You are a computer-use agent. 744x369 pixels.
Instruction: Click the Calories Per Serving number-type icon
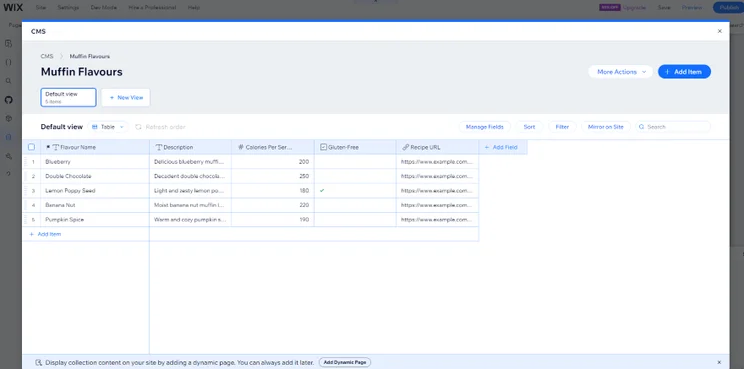[x=241, y=148]
